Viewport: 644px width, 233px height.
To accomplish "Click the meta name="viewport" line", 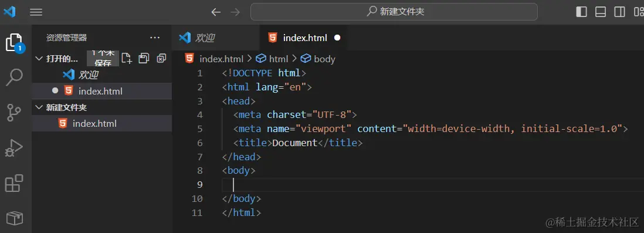I will [x=431, y=129].
